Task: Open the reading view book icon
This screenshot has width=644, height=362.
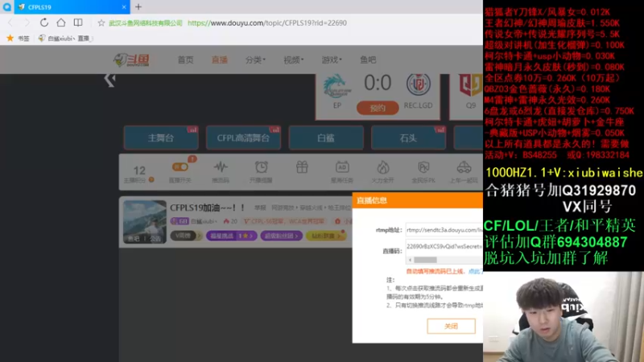Action: pyautogui.click(x=78, y=23)
